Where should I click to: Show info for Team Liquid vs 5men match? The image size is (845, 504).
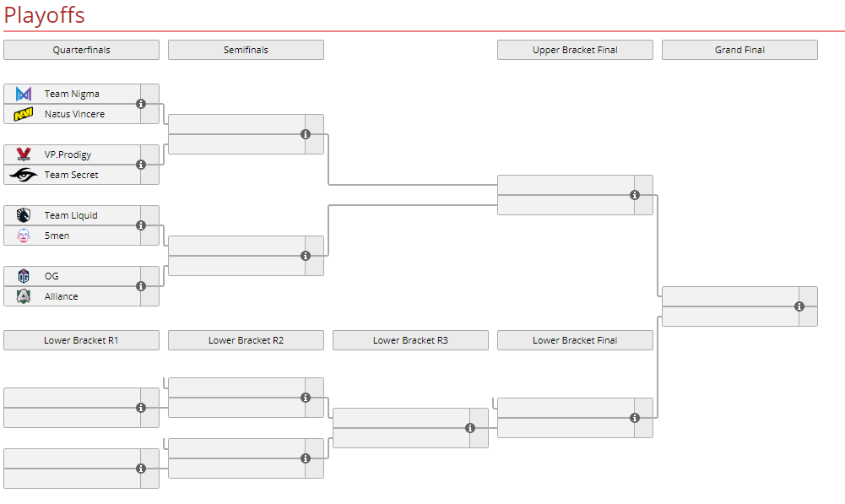(141, 225)
